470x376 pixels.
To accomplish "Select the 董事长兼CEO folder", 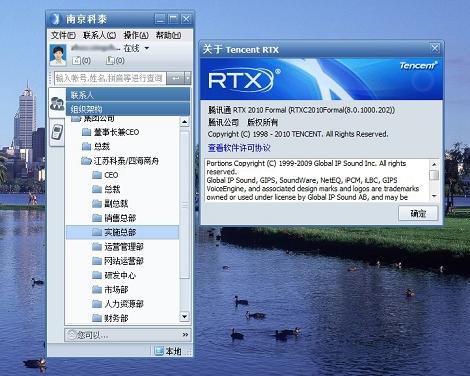I will pos(111,132).
